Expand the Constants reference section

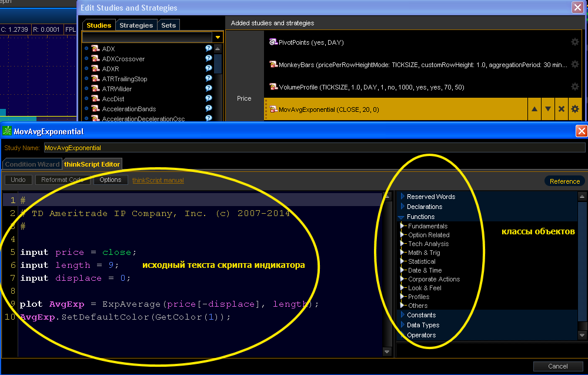[402, 314]
